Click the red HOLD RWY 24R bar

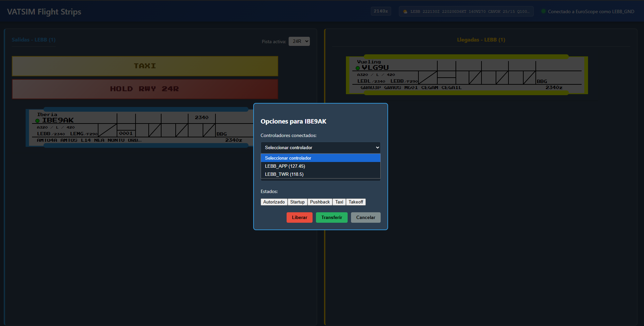pos(145,89)
